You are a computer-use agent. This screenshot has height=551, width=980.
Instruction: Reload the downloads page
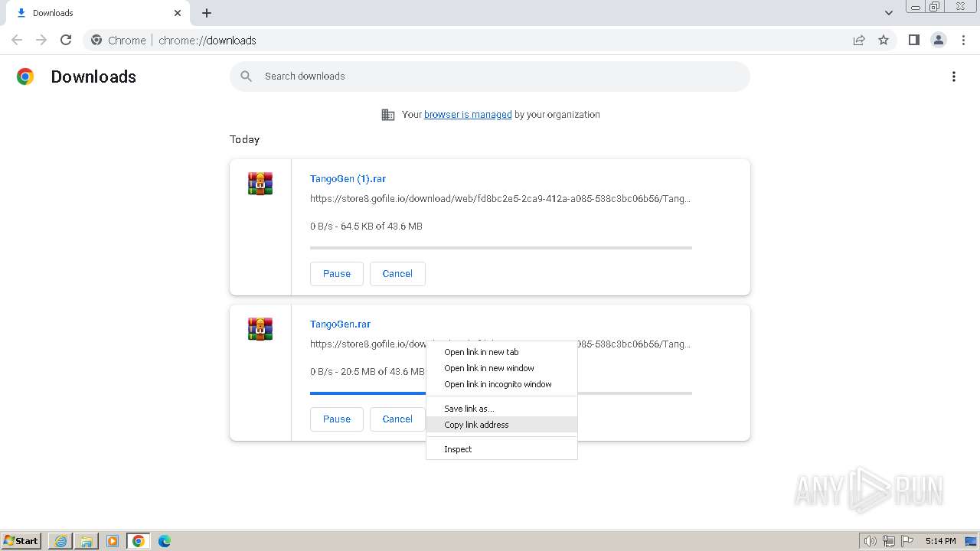coord(66,40)
